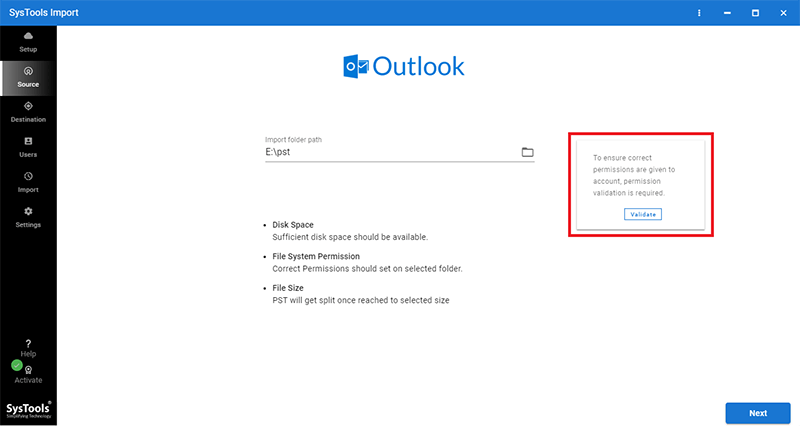The height and width of the screenshot is (426, 800).
Task: Click the 'SysTools Import' window title
Action: (44, 13)
